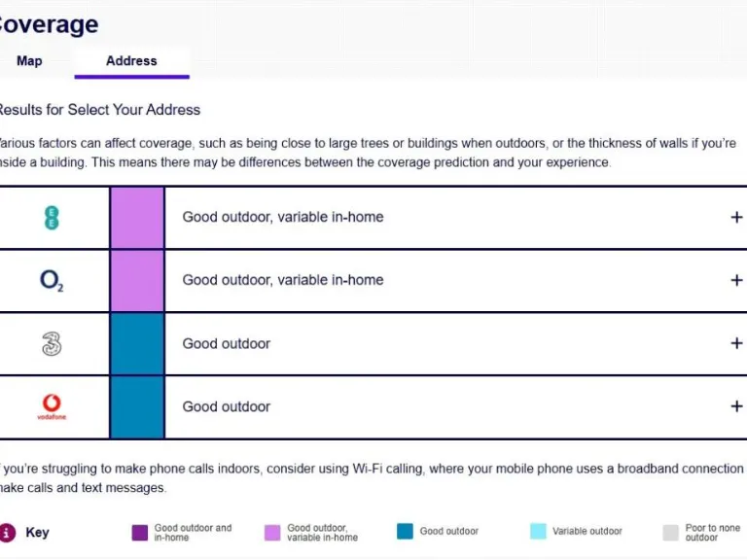Screen dimensions: 747x560
Task: Click Three's blue coverage colour block
Action: click(x=137, y=343)
